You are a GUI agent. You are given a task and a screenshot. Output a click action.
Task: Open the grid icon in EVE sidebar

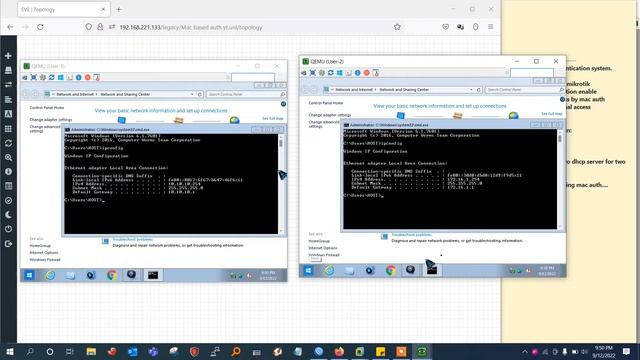[8, 129]
